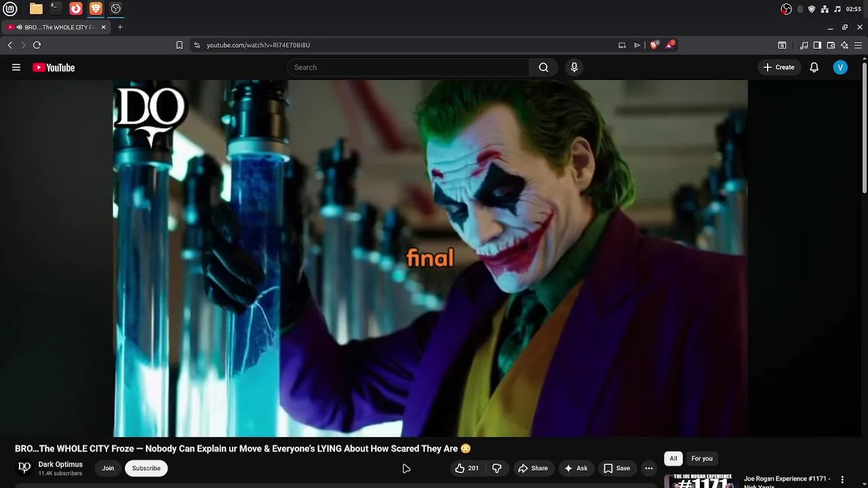Open the 02:55 clock calendar
The height and width of the screenshot is (488, 868).
coord(854,9)
